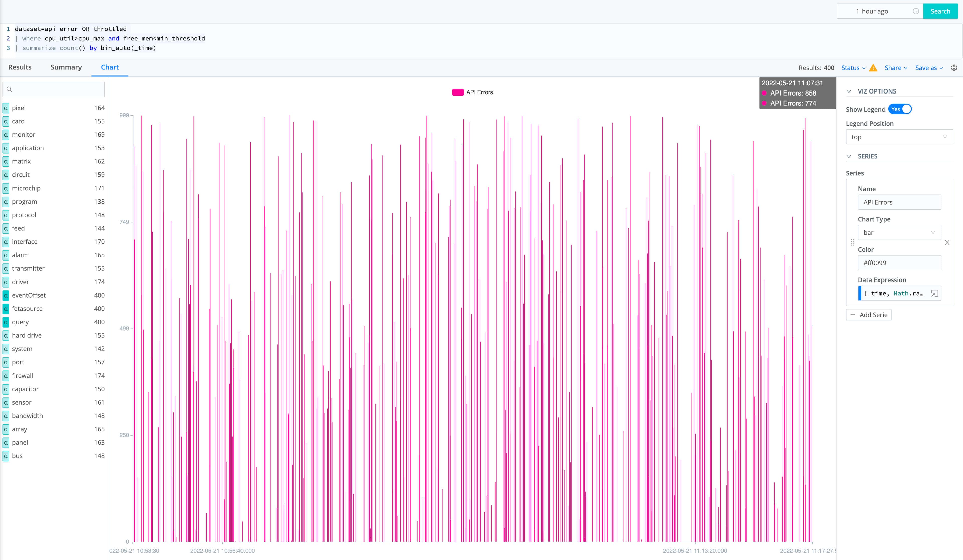Toggle API Errors legend series visibility
Viewport: 963px width, 560px height.
[x=472, y=92]
